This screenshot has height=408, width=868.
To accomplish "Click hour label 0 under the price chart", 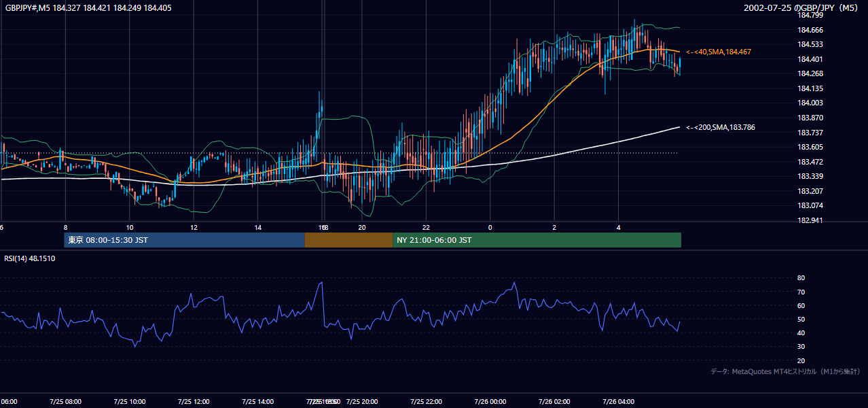I will tap(490, 227).
